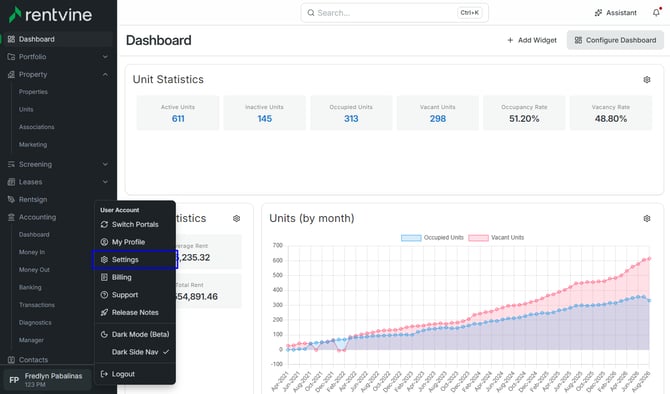Image resolution: width=670 pixels, height=394 pixels.
Task: Toggle Vacant Units pink legend swatch
Action: (478, 238)
